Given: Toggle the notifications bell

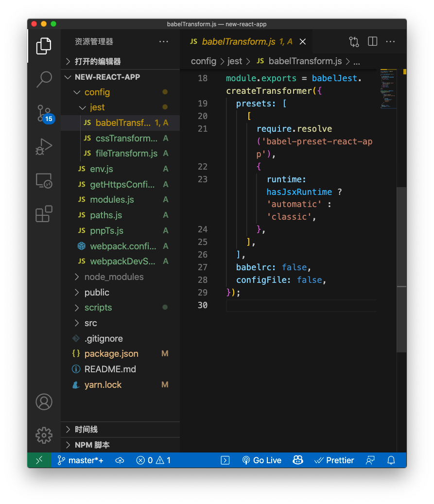Looking at the screenshot, I should (391, 460).
